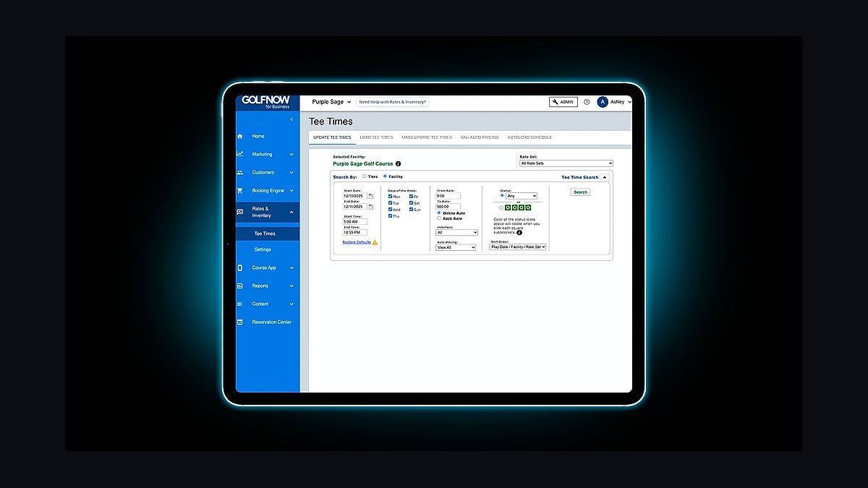The image size is (868, 488).
Task: Click the status icons info icon
Action: pos(519,233)
